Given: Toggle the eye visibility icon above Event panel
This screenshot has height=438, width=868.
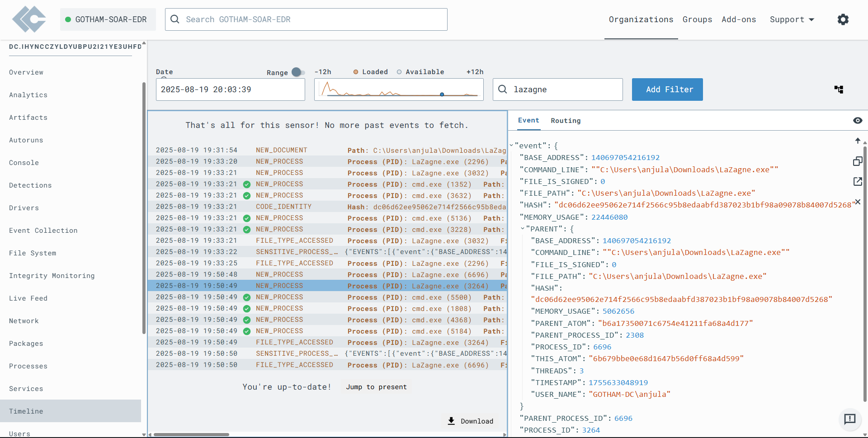Looking at the screenshot, I should [858, 121].
